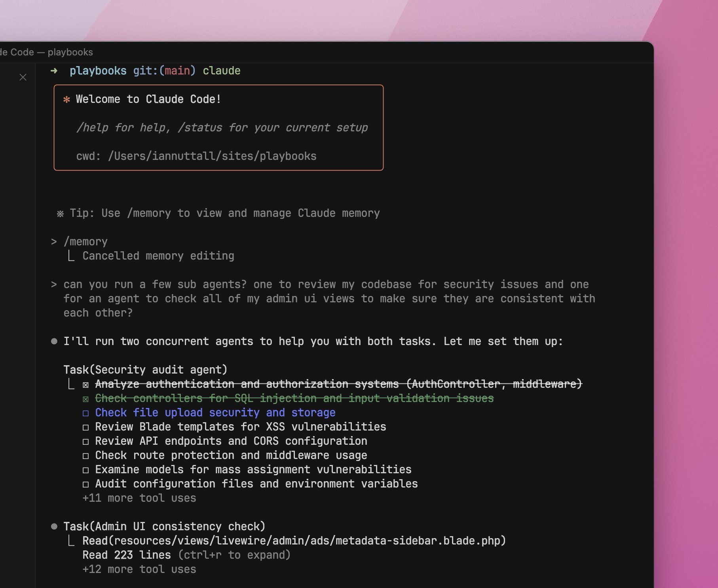Click the tip asterisk icon before Tip
This screenshot has width=718, height=588.
(60, 214)
